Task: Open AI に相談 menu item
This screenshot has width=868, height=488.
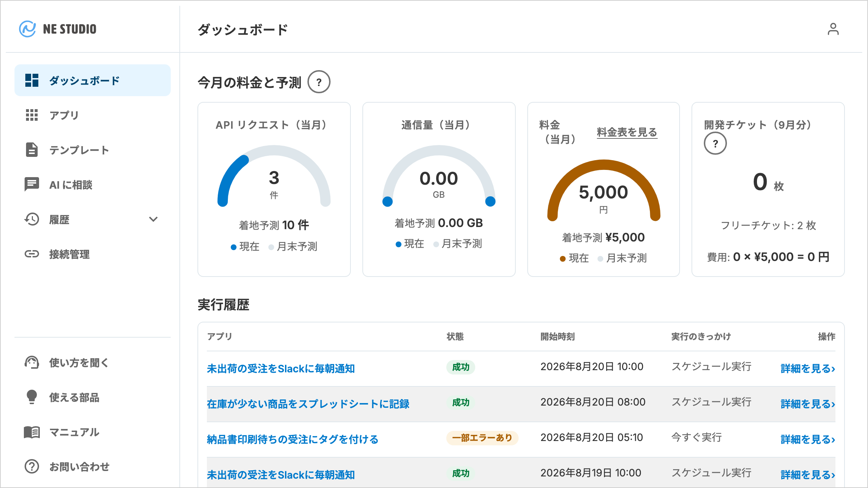Action: click(93, 184)
